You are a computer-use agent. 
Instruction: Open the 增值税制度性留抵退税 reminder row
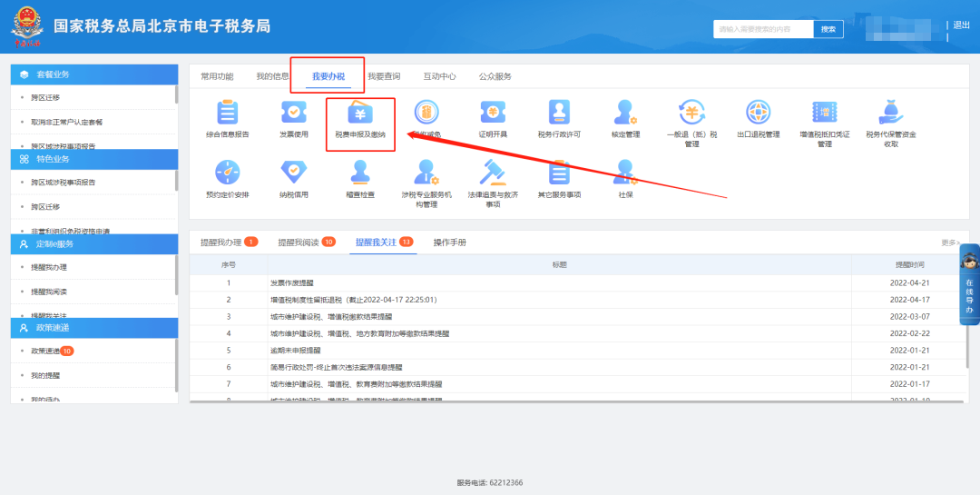pyautogui.click(x=577, y=300)
